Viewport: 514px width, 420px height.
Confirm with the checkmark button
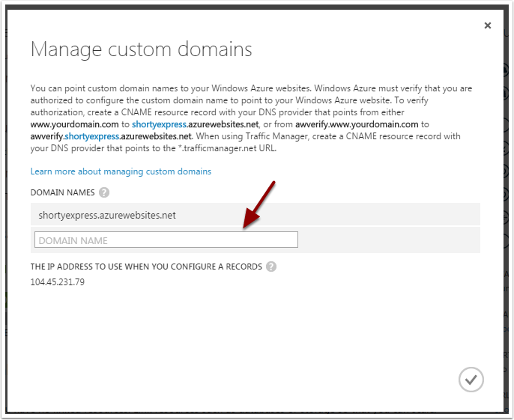471,380
